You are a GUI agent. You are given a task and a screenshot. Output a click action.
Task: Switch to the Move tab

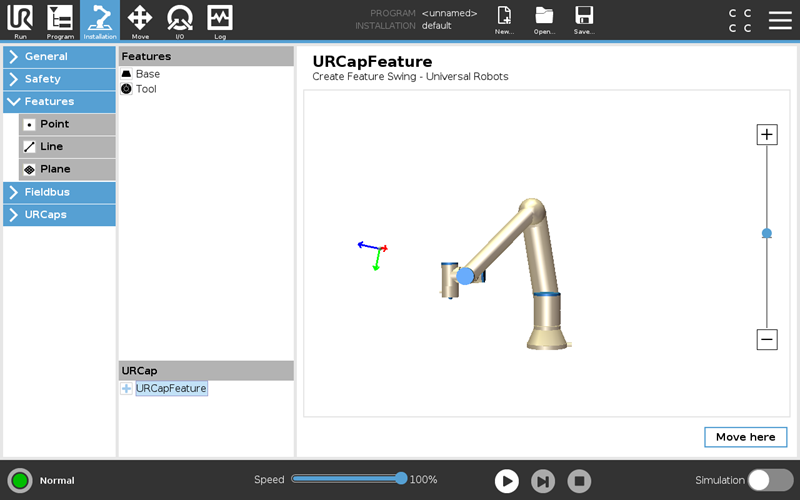(140, 20)
